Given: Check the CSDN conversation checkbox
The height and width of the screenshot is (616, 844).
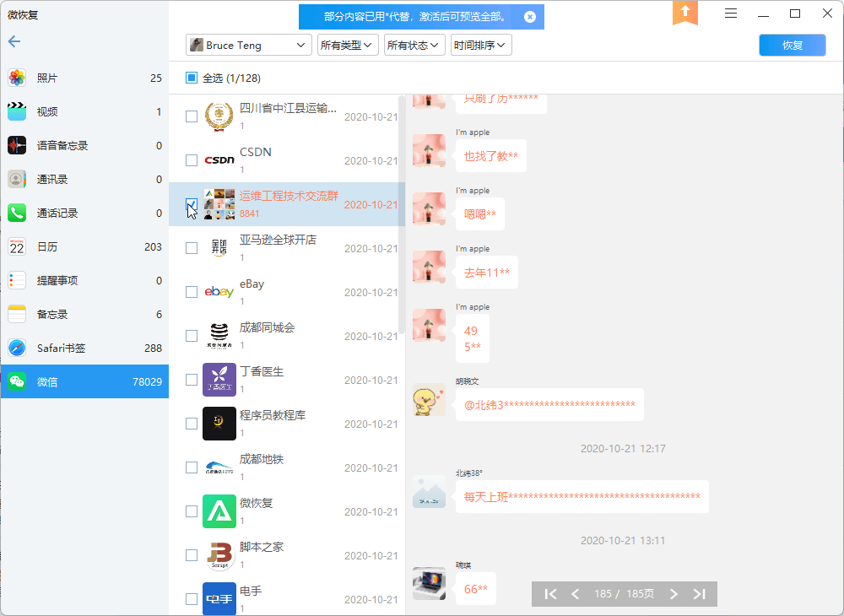Looking at the screenshot, I should point(192,160).
